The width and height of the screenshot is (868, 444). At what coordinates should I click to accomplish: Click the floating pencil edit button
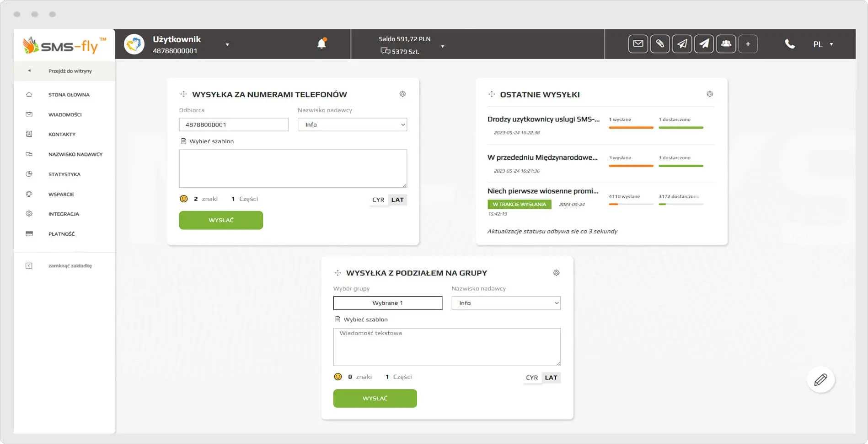[820, 379]
